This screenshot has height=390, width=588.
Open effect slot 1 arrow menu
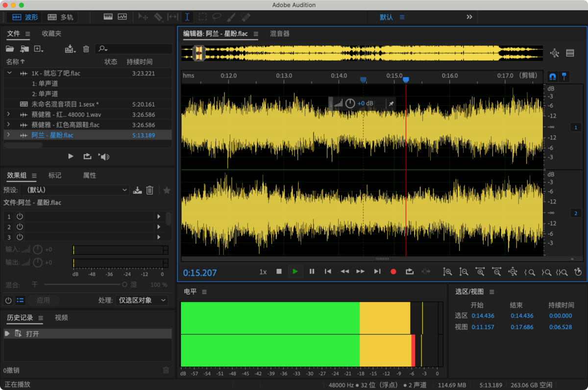(x=158, y=216)
